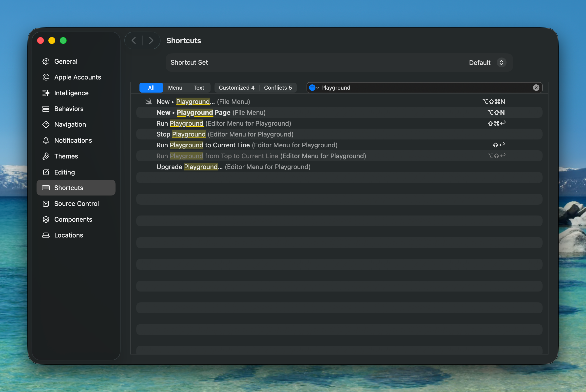Select the Upgrade Playground… row
The image size is (586, 392).
(339, 167)
